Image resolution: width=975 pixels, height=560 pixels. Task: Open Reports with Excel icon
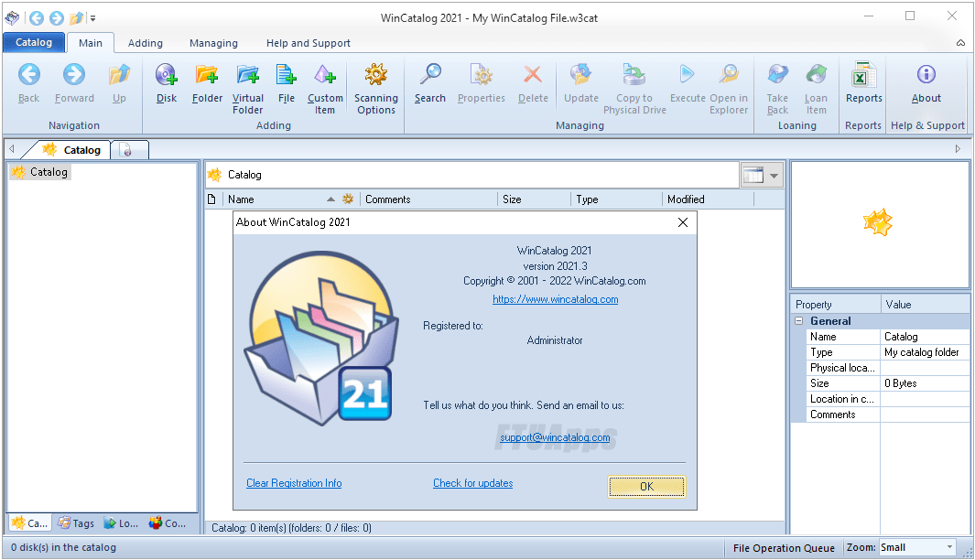click(x=863, y=75)
